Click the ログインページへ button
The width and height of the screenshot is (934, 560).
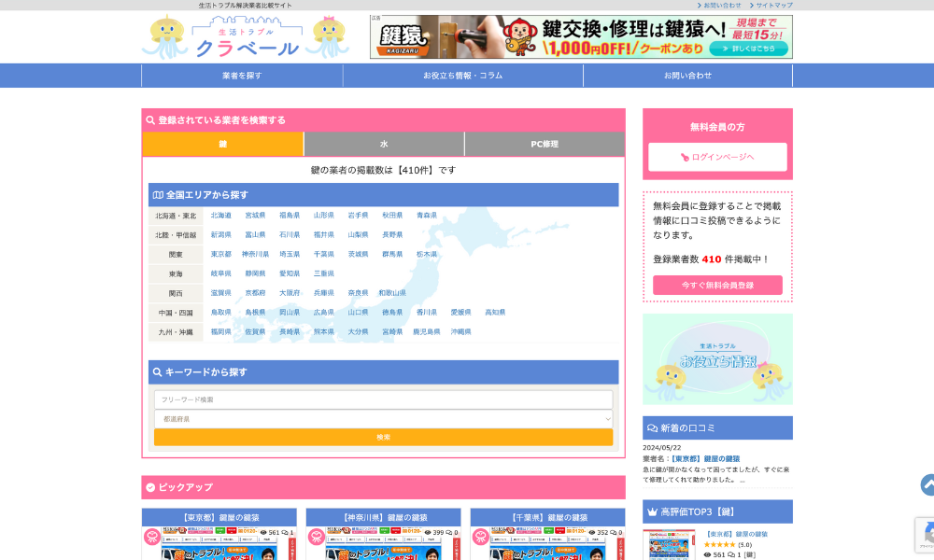click(x=717, y=157)
